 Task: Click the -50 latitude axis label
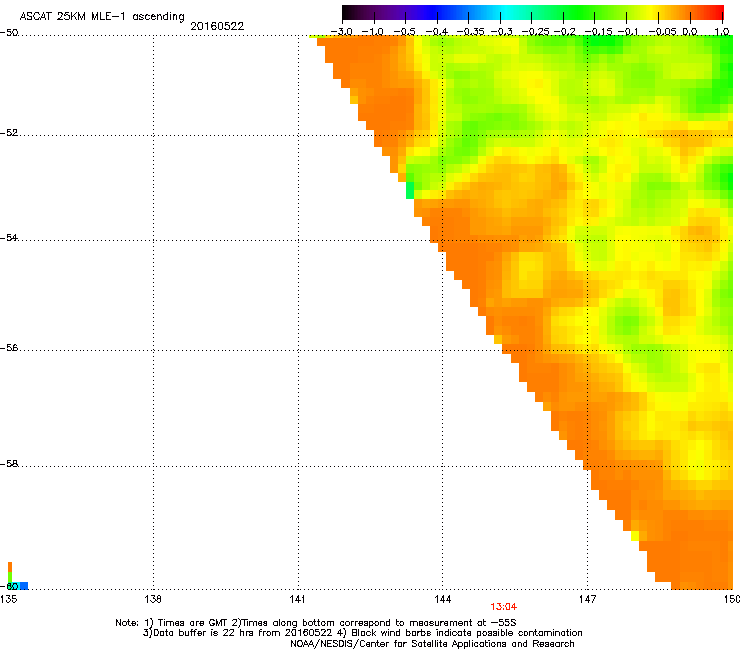[9, 33]
